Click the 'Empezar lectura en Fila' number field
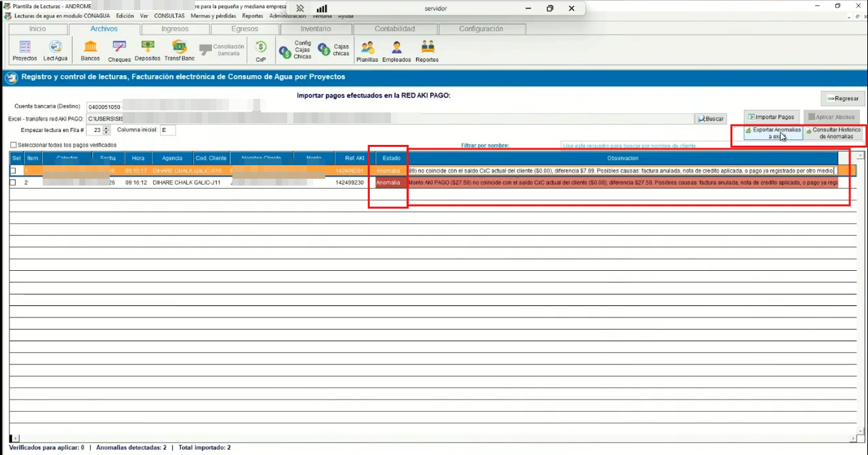The height and width of the screenshot is (455, 868). 95,130
